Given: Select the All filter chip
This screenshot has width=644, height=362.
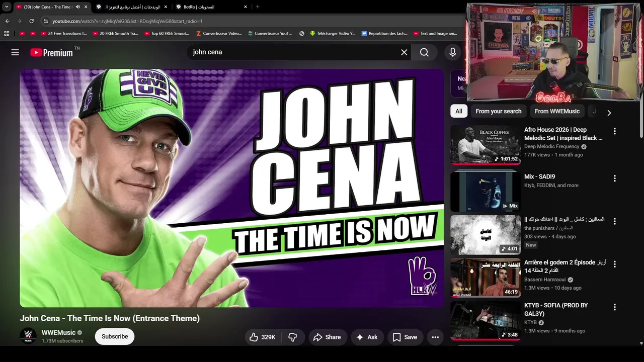Looking at the screenshot, I should [x=459, y=111].
